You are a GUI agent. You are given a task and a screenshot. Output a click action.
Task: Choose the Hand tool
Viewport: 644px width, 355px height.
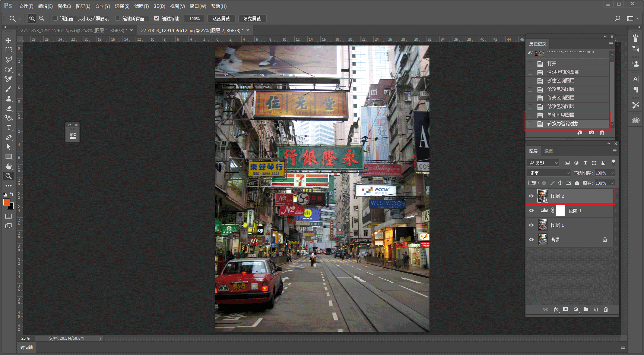[x=9, y=166]
